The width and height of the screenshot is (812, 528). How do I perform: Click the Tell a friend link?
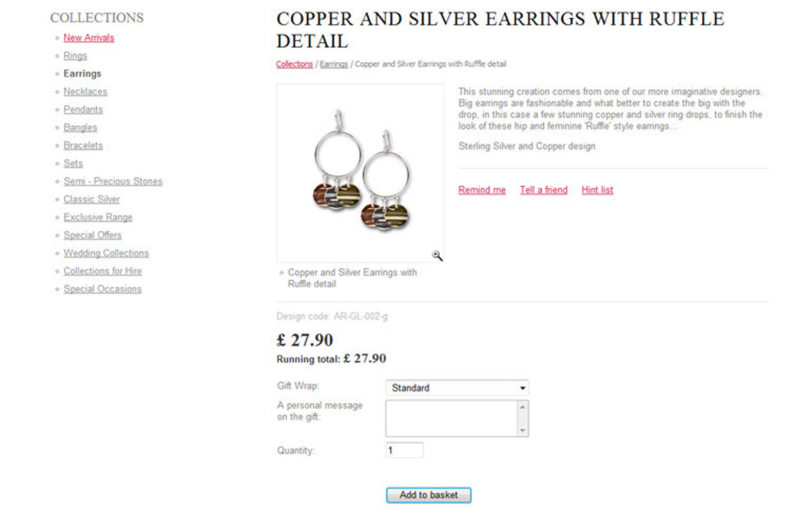543,190
